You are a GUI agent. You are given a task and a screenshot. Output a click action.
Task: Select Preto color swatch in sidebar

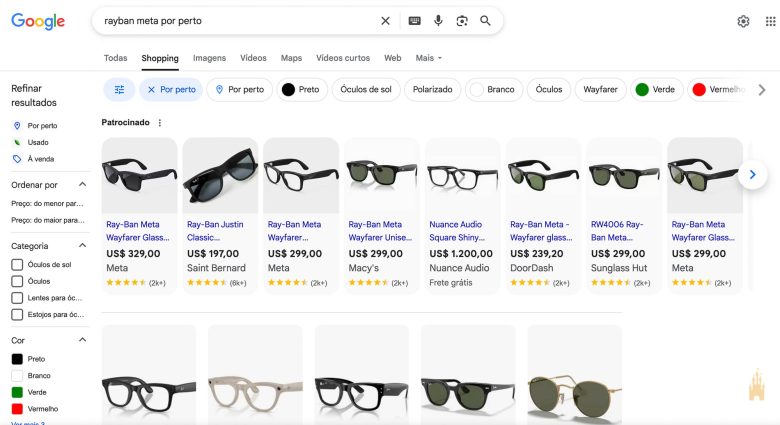click(x=17, y=359)
